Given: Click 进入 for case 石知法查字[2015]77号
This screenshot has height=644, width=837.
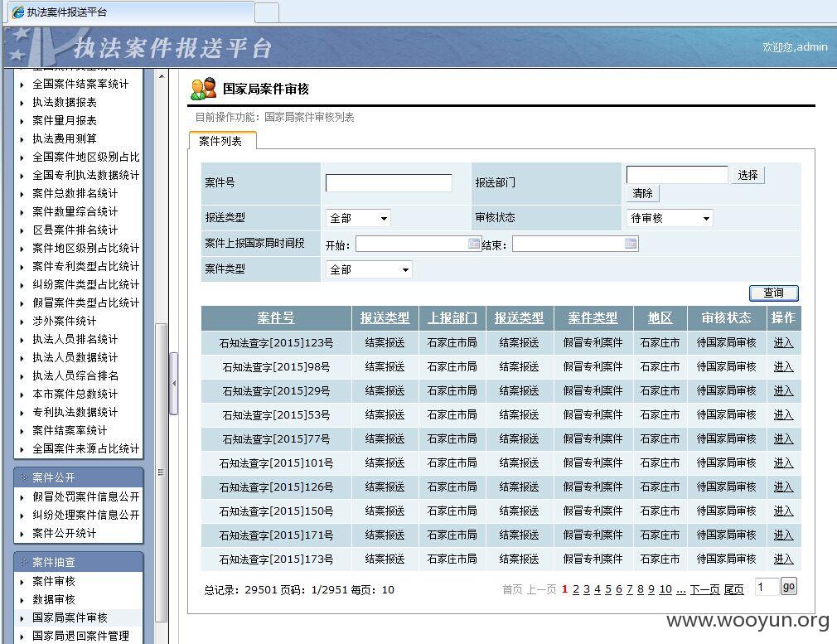Looking at the screenshot, I should pyautogui.click(x=783, y=439).
